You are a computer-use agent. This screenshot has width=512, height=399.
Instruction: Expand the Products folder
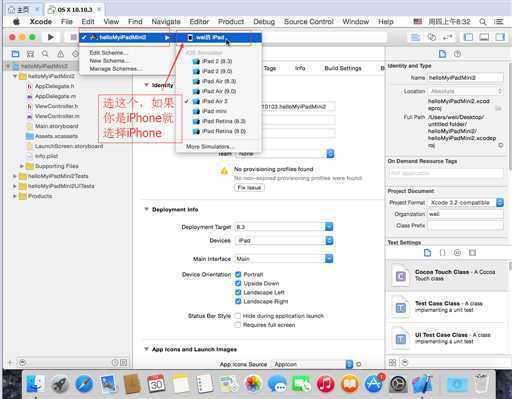(x=15, y=196)
